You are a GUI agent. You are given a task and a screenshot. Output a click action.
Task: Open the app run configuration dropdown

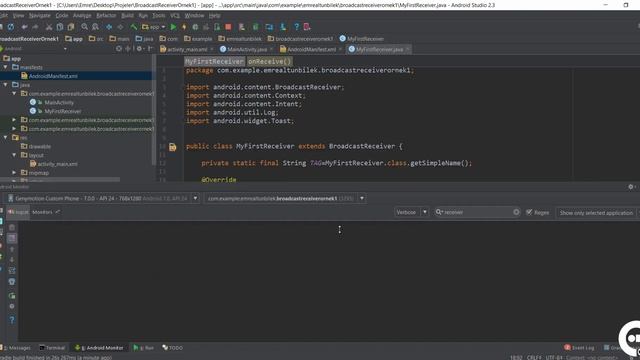(x=153, y=27)
